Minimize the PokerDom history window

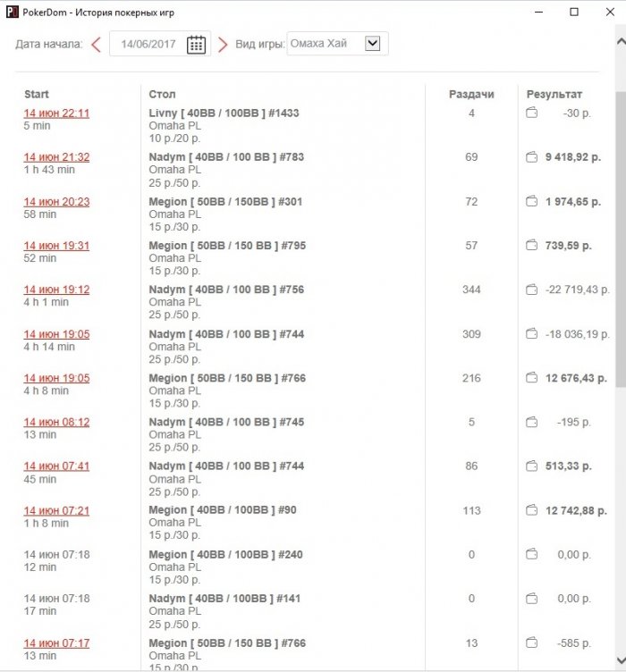click(539, 12)
